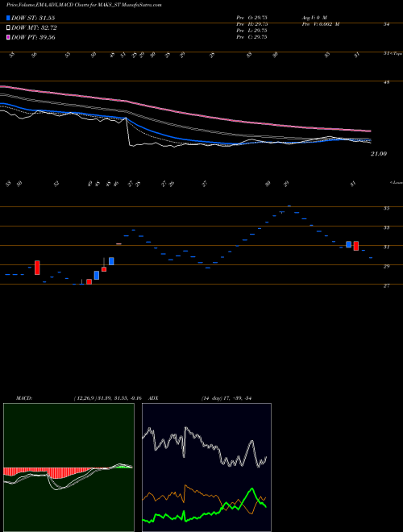Screen dimensions: 403x532
Task: Click the 54 axis label at top right
Action: (x=386, y=24)
